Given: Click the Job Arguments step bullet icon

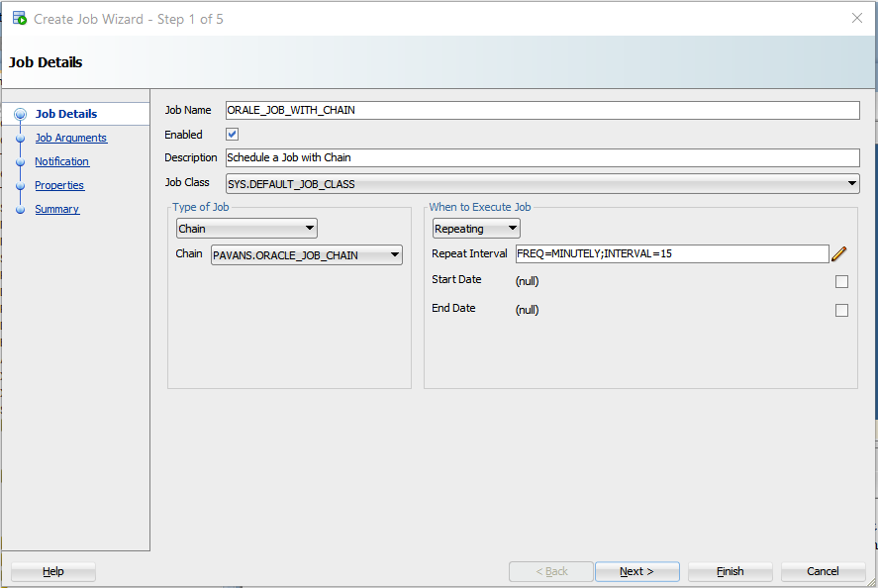Looking at the screenshot, I should (20, 139).
